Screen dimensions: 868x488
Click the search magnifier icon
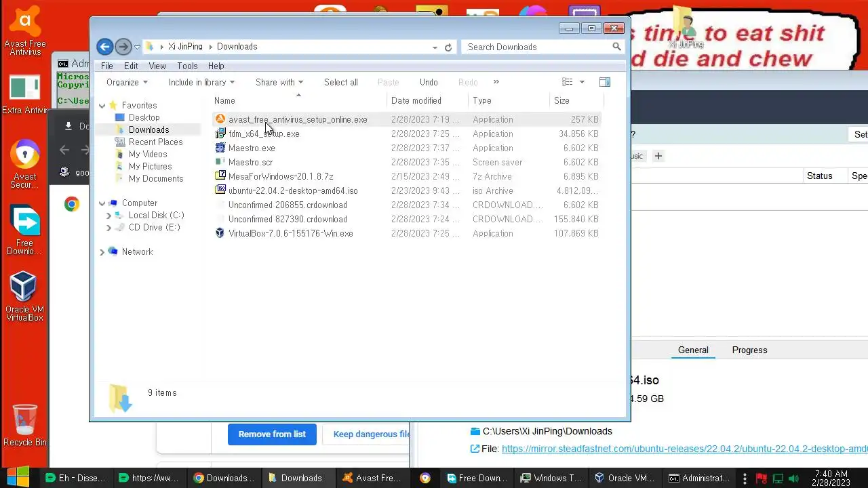tap(616, 47)
